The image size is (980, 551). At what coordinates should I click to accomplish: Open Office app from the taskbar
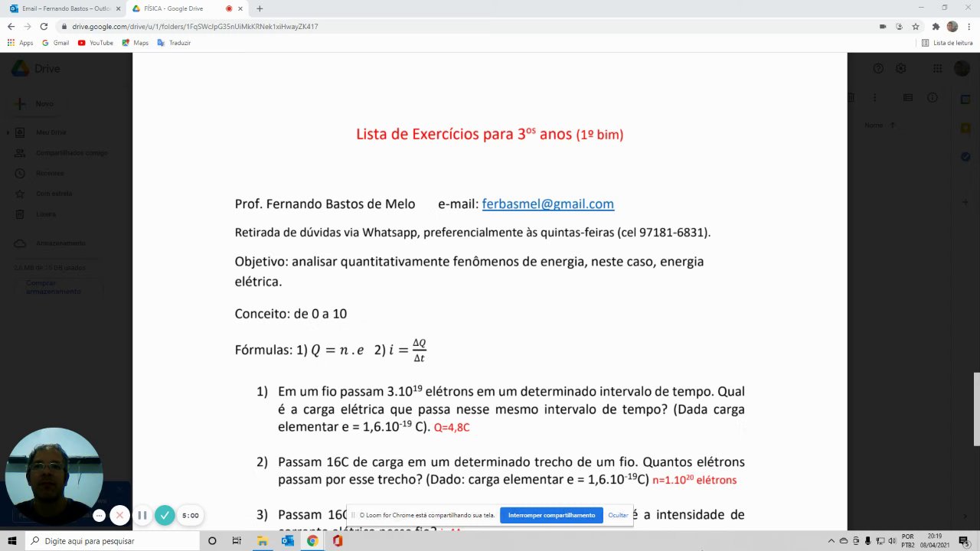coord(338,540)
